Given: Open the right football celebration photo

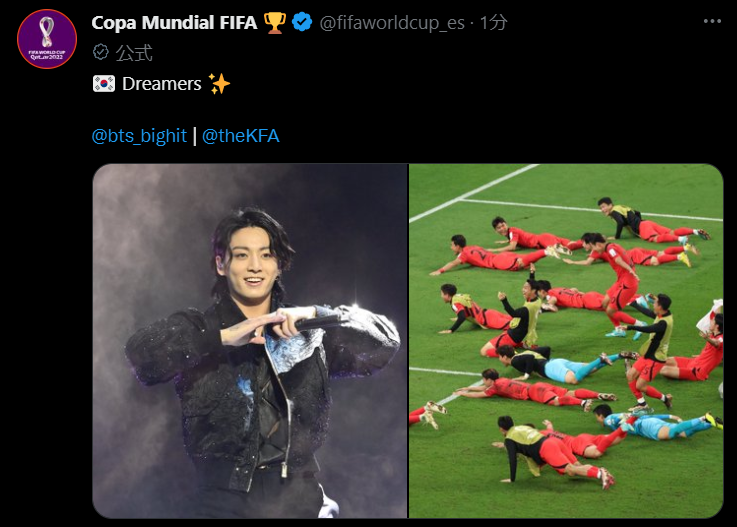Looking at the screenshot, I should point(566,341).
